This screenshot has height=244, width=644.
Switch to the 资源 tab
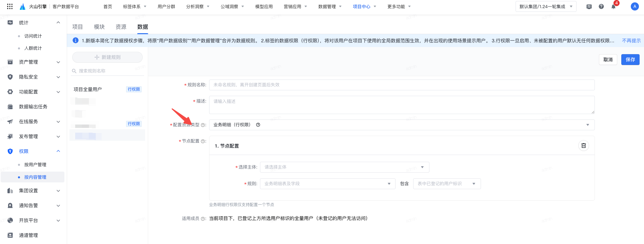click(121, 27)
